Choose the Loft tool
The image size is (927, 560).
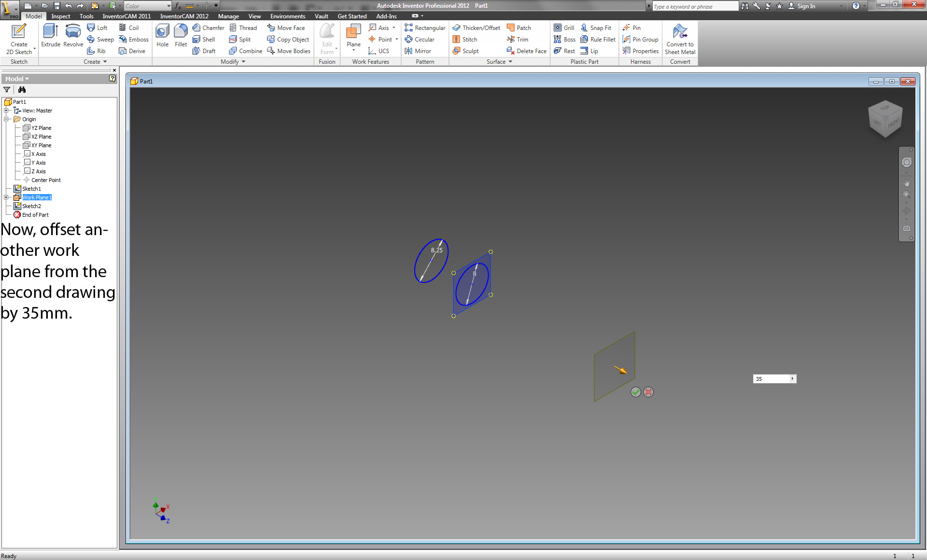tap(97, 28)
